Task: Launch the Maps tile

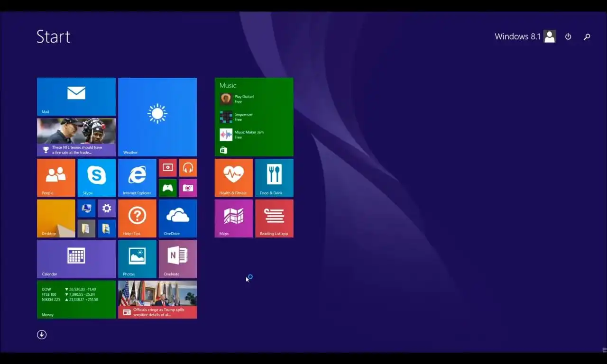Action: (234, 218)
